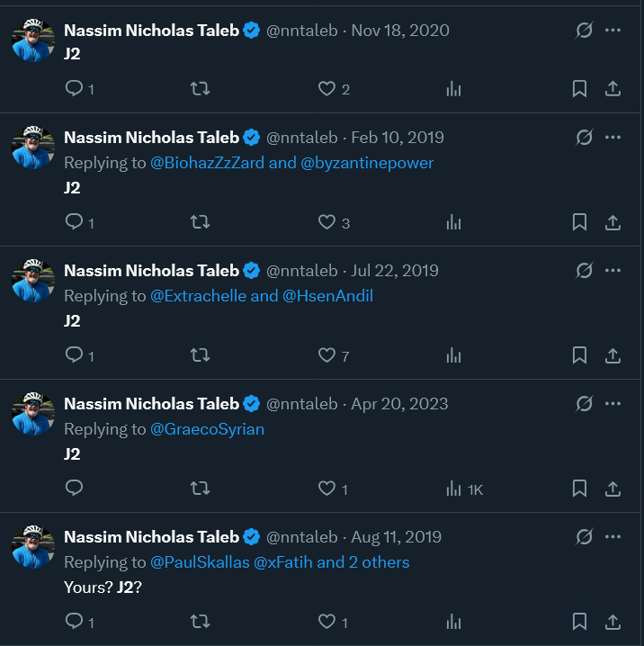Like the Jul 22, 2019 tweet

[x=327, y=354]
